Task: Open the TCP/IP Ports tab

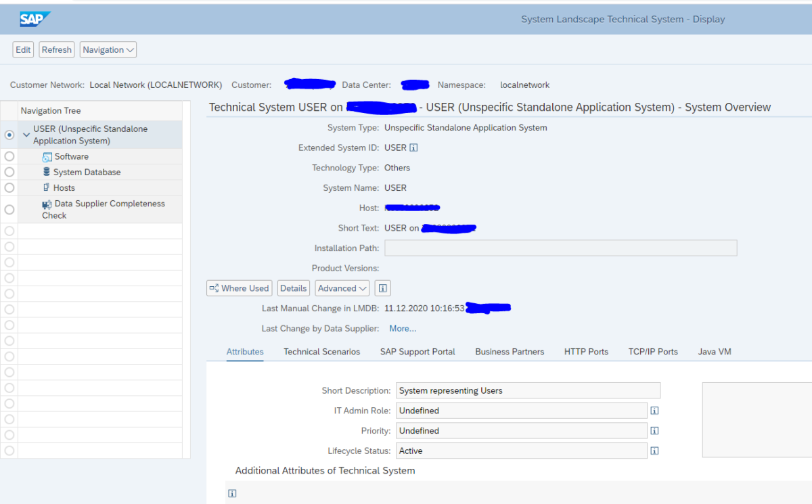Action: click(x=652, y=351)
